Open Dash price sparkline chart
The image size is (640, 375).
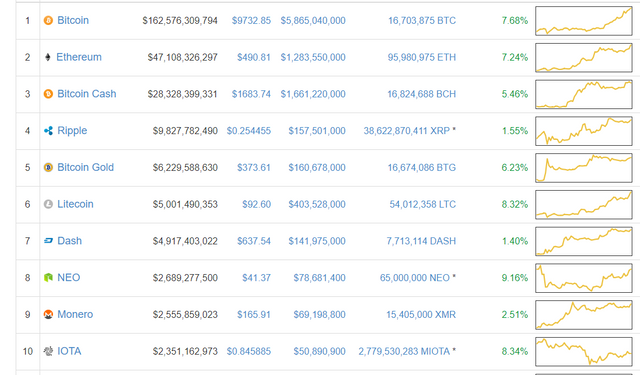coord(584,241)
